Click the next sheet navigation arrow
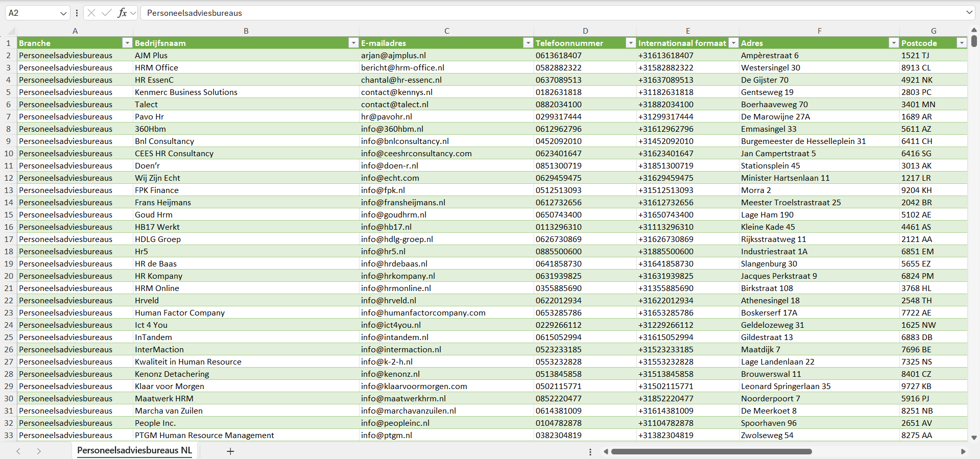980x459 pixels. pyautogui.click(x=39, y=451)
